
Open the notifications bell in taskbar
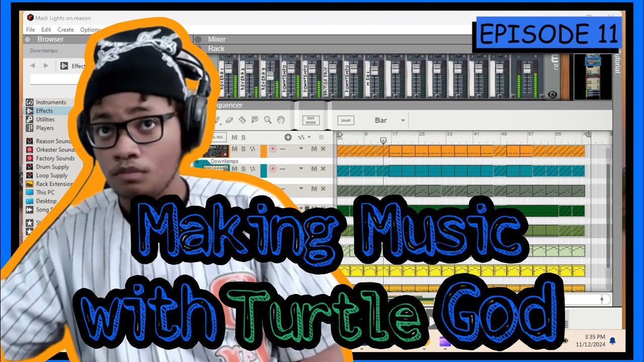tap(612, 341)
